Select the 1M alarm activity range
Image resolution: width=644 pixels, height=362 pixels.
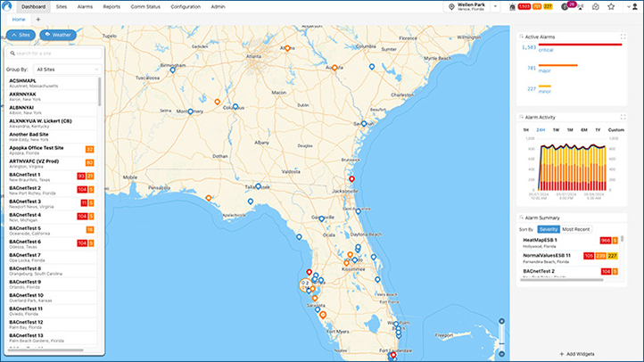point(570,129)
